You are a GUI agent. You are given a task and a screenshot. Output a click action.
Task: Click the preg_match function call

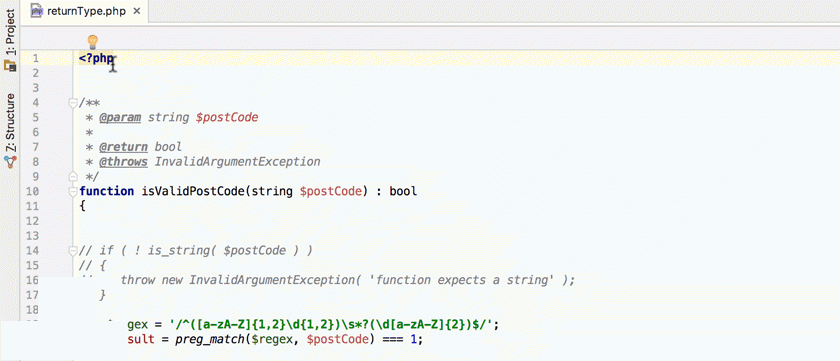(210, 340)
